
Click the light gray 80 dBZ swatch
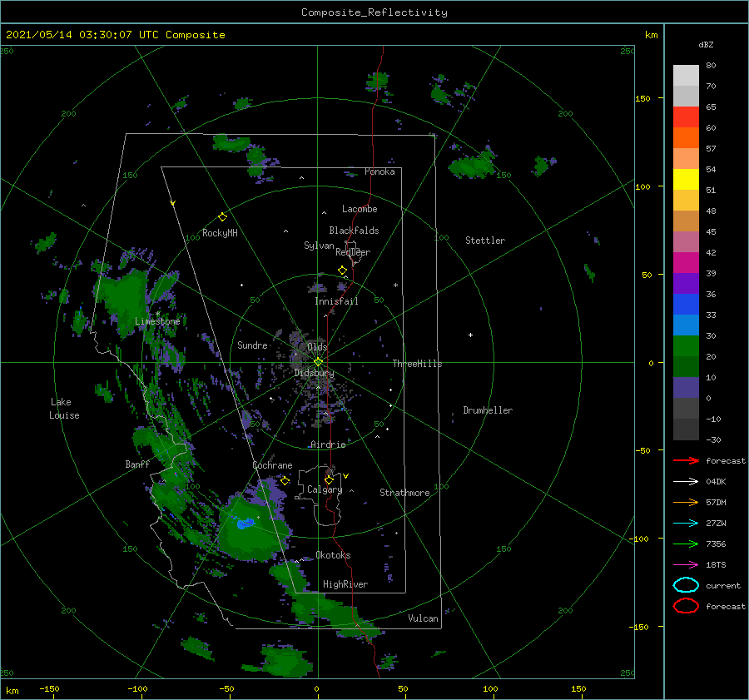tap(686, 75)
